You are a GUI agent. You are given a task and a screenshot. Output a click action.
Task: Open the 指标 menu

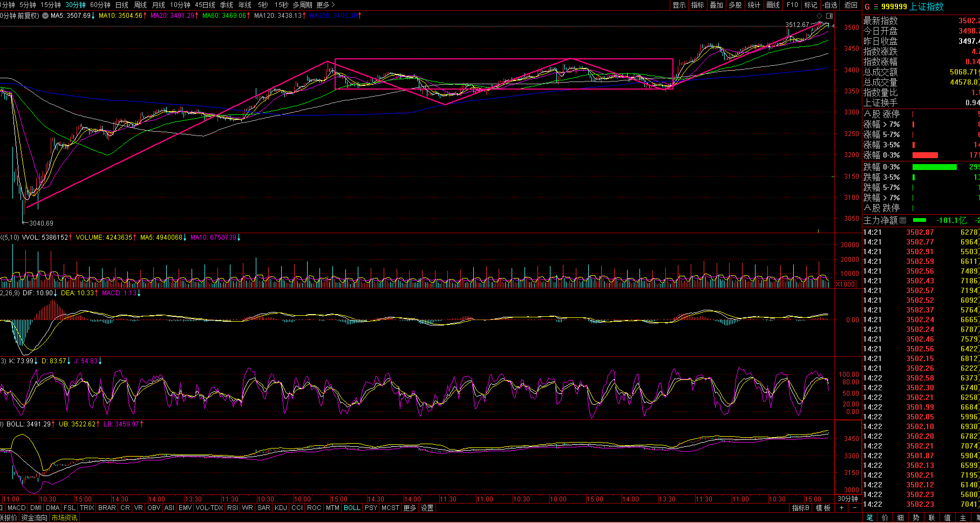(698, 5)
